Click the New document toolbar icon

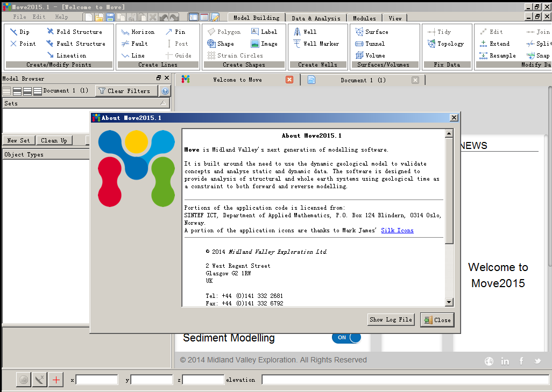(x=89, y=17)
